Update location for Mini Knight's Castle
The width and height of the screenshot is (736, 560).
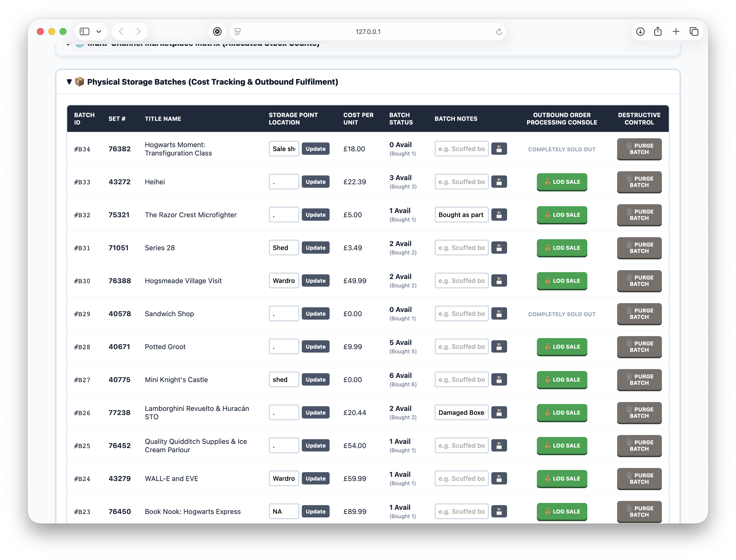(x=316, y=380)
